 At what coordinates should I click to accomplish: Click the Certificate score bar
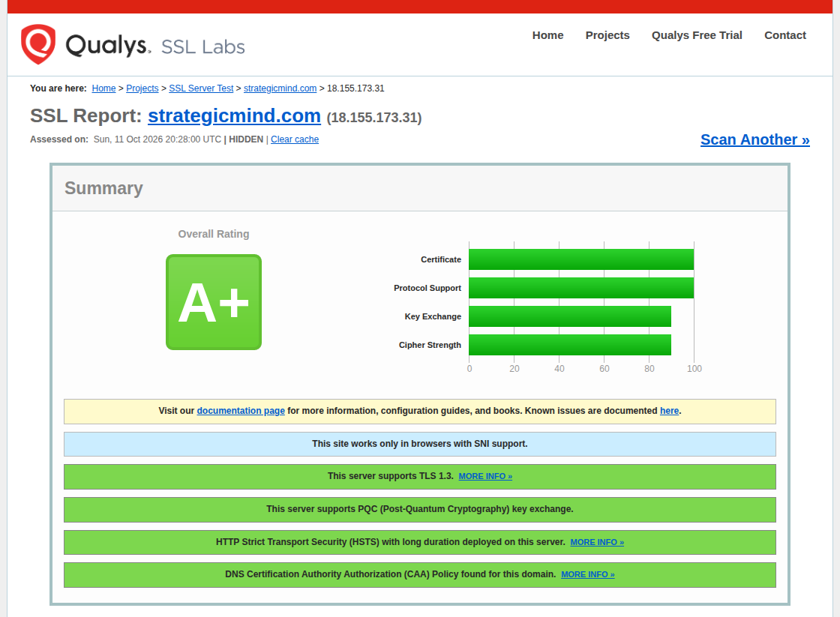[581, 259]
